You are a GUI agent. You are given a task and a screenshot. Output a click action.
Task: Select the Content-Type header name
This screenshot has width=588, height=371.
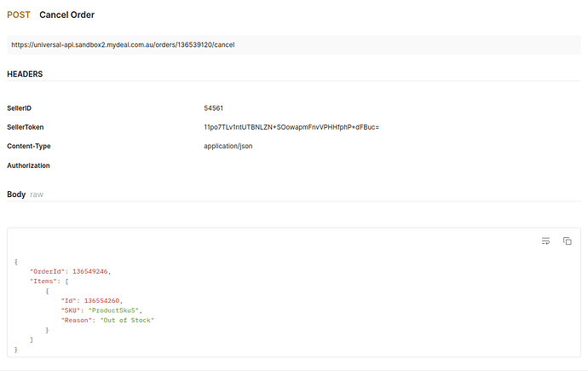[29, 146]
